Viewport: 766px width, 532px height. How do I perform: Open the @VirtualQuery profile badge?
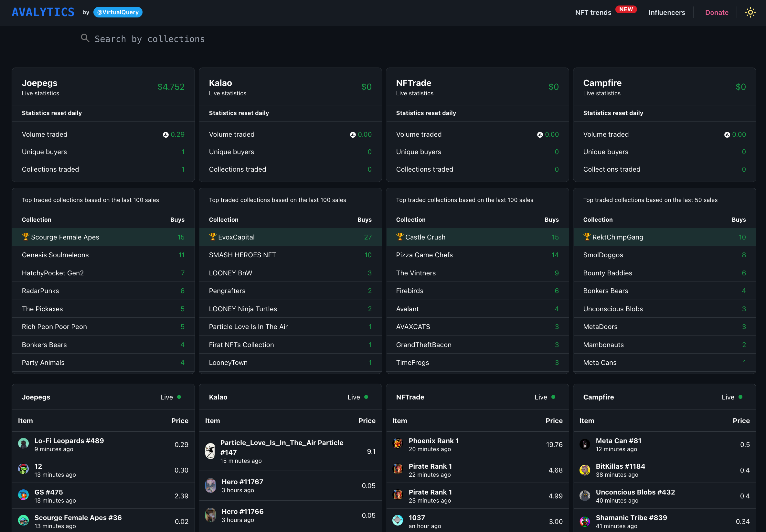click(118, 12)
